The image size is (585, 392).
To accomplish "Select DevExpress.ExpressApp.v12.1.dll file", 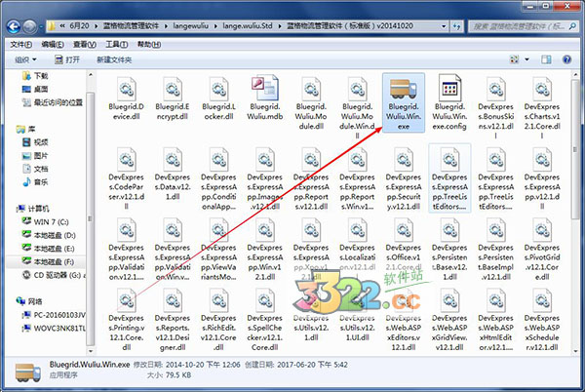I will pos(542,178).
